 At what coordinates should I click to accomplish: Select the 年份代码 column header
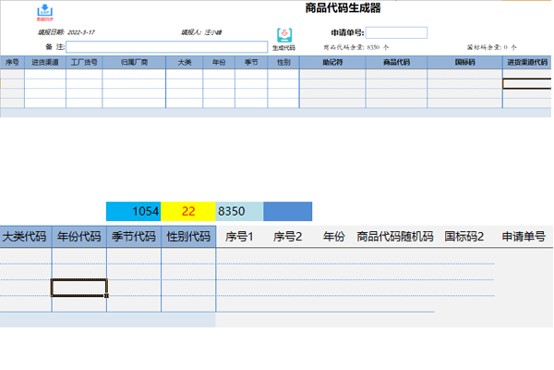pyautogui.click(x=79, y=236)
